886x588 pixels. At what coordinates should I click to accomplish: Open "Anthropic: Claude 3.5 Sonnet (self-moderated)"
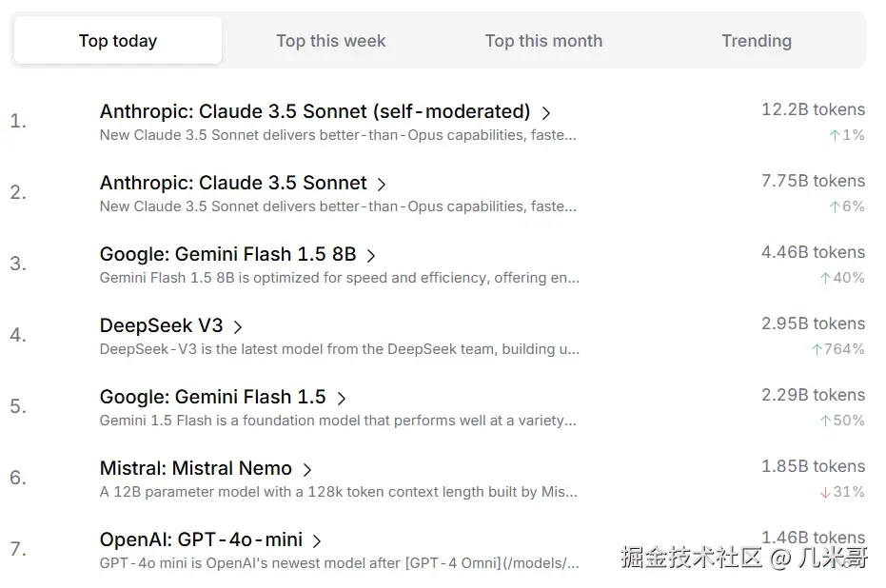coord(314,111)
